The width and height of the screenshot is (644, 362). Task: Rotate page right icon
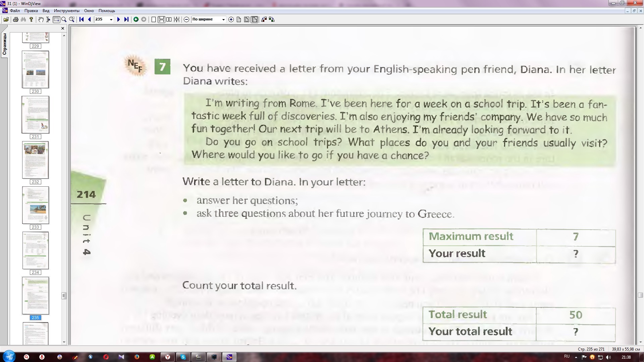tap(272, 19)
